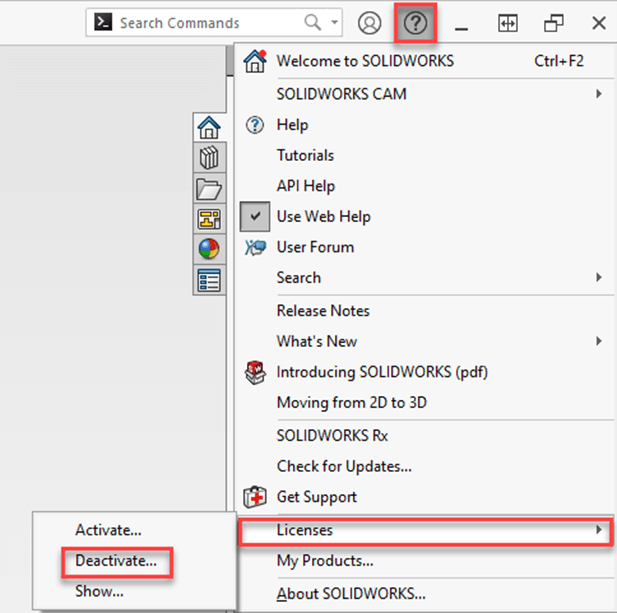This screenshot has width=617, height=613.
Task: Click the Get Support first-aid icon
Action: point(255,497)
